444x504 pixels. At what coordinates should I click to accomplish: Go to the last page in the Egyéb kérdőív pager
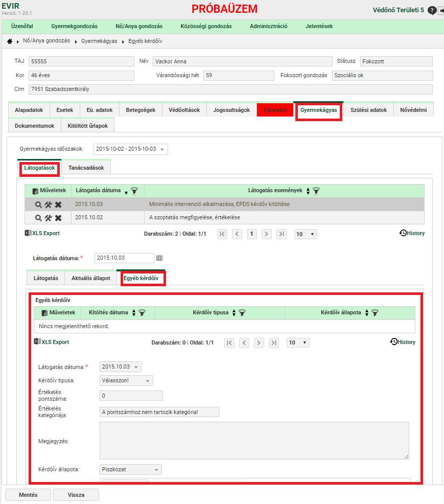click(274, 342)
